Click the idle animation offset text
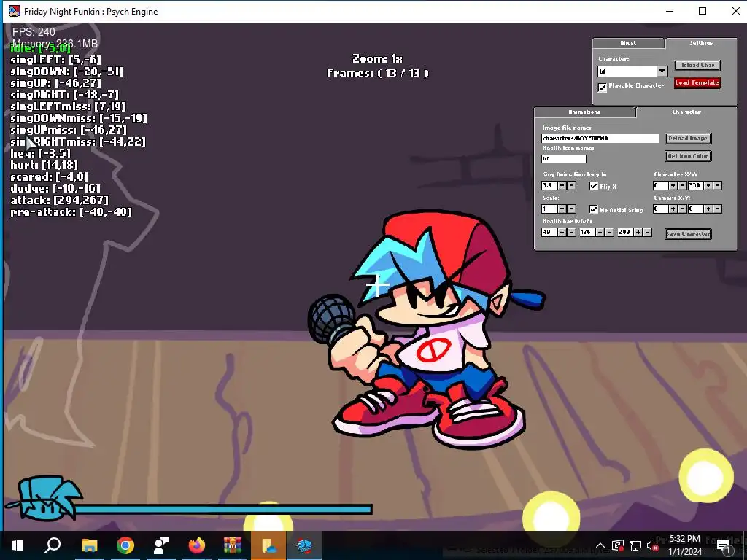747x560 pixels. point(41,48)
